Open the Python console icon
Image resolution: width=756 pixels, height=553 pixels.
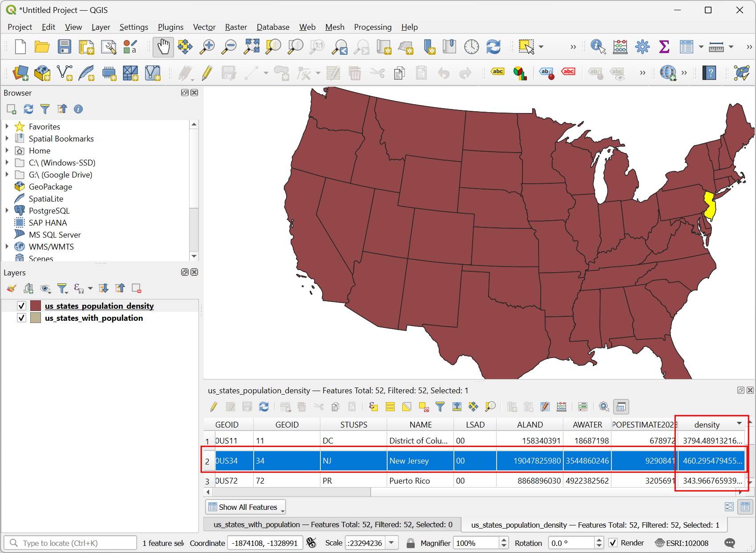pyautogui.click(x=742, y=73)
